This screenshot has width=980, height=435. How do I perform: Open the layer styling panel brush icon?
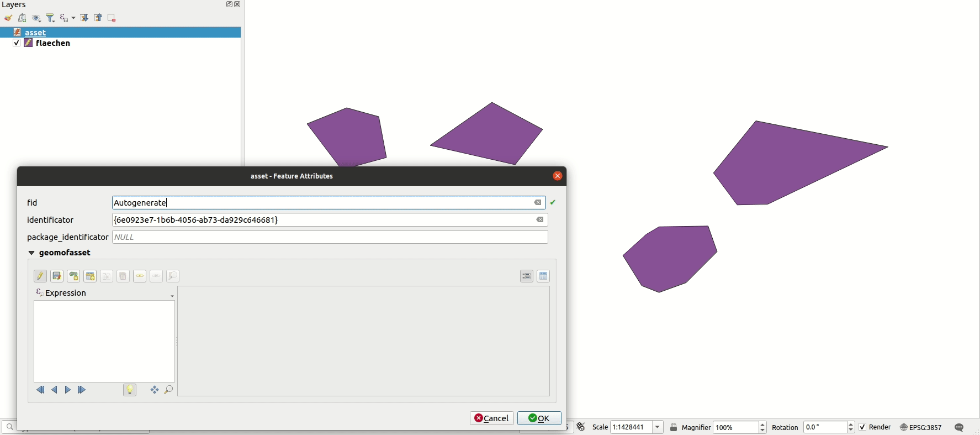pos(8,18)
